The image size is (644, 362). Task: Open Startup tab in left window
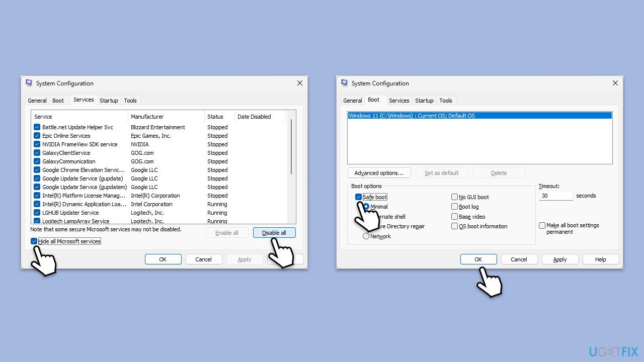point(109,101)
